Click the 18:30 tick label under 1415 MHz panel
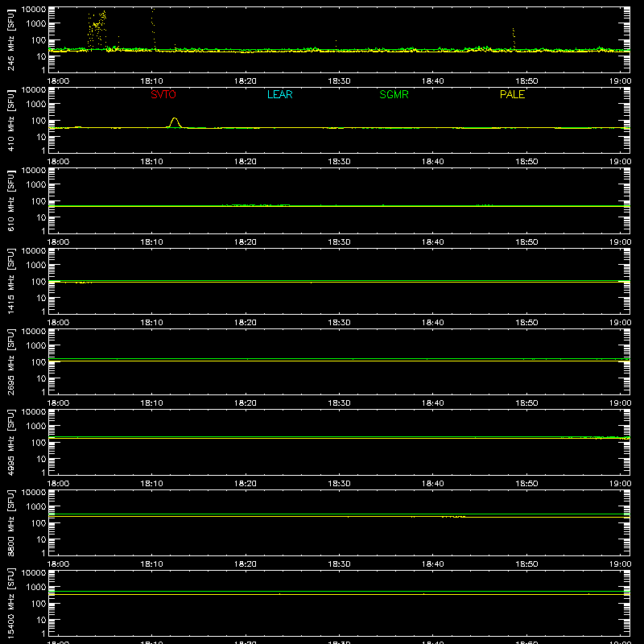The height and width of the screenshot is (644, 644). coord(339,323)
